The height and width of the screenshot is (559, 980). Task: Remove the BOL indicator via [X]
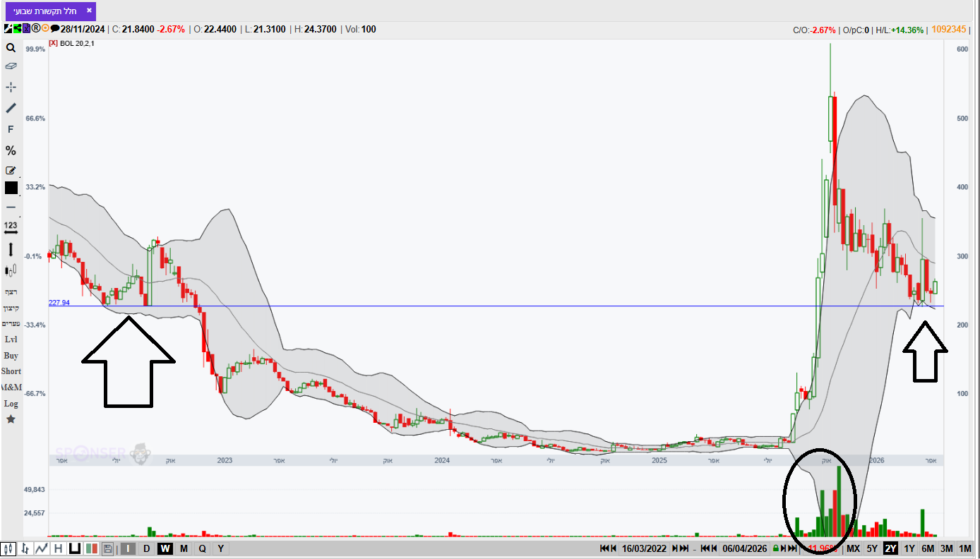54,44
